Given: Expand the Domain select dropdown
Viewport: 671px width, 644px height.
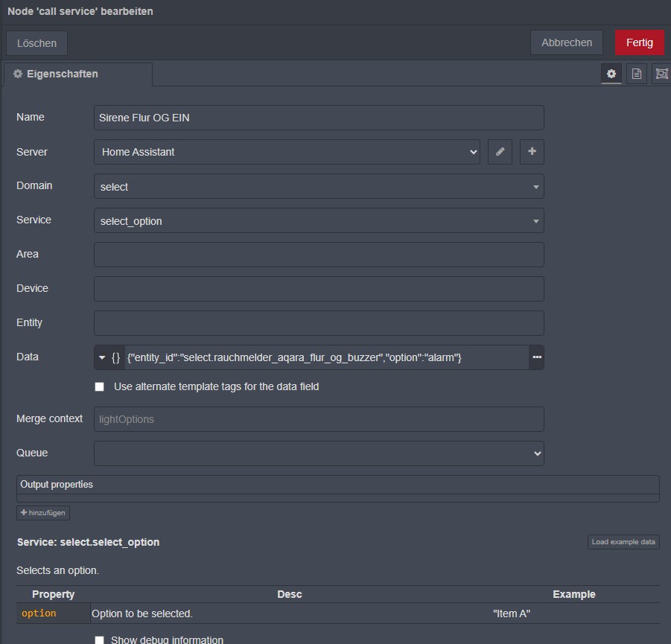Looking at the screenshot, I should tap(319, 187).
